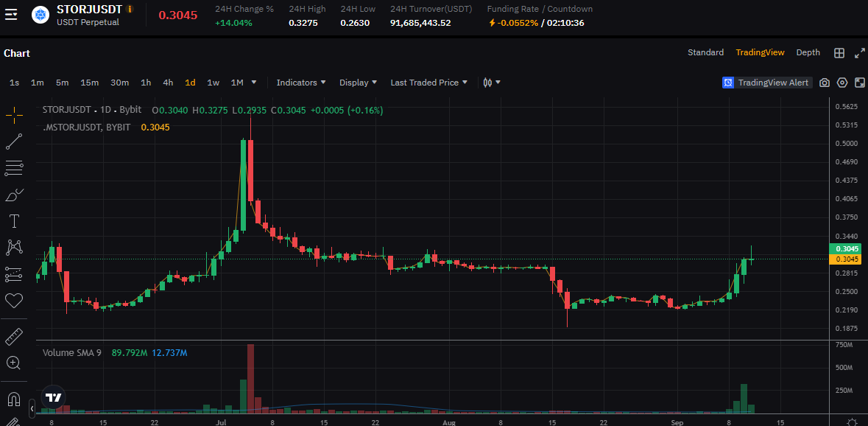Screen dimensions: 868x426
Task: Click the info icon next to STORJUSDT
Action: pos(130,9)
